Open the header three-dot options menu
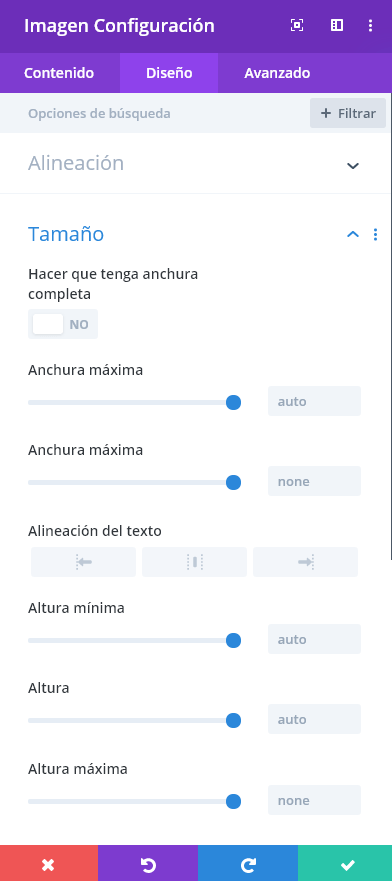The width and height of the screenshot is (392, 881). (370, 25)
